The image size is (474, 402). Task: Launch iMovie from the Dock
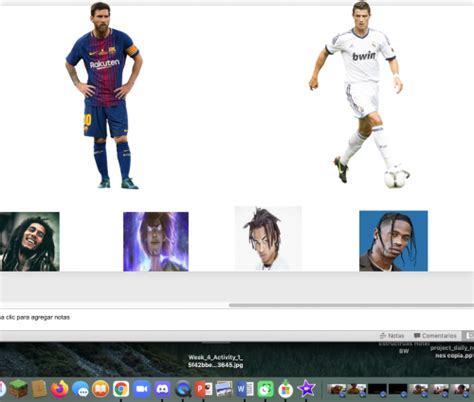306,389
